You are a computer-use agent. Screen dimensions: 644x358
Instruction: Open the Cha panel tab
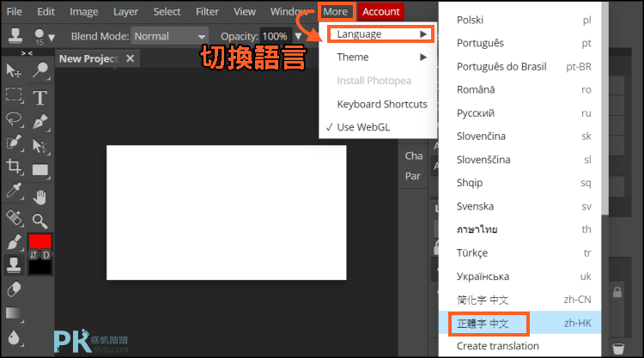pyautogui.click(x=414, y=156)
